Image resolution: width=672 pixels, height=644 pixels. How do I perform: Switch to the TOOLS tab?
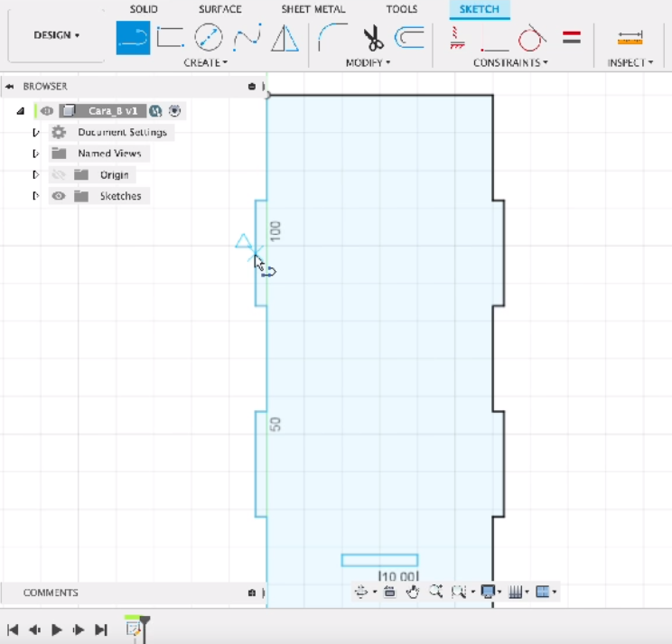pyautogui.click(x=402, y=9)
